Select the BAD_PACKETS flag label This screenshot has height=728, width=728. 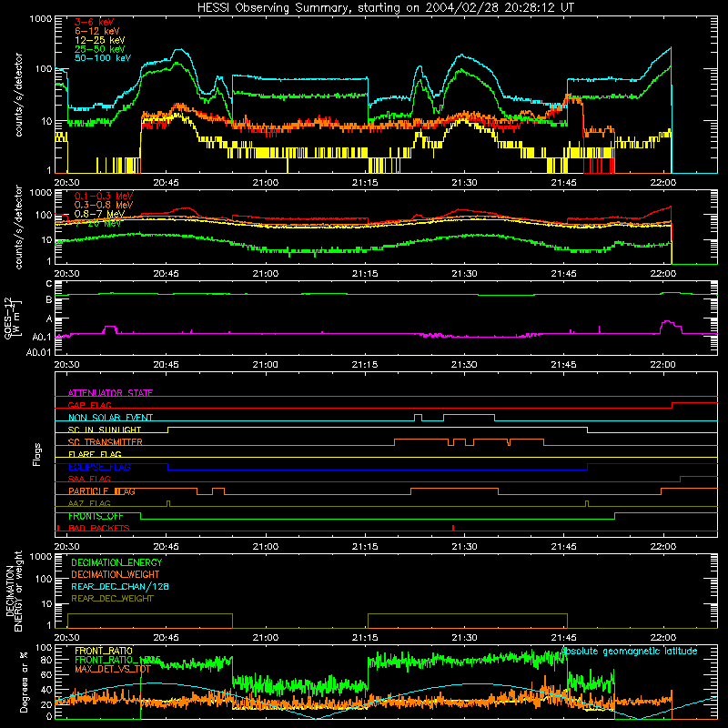point(99,529)
